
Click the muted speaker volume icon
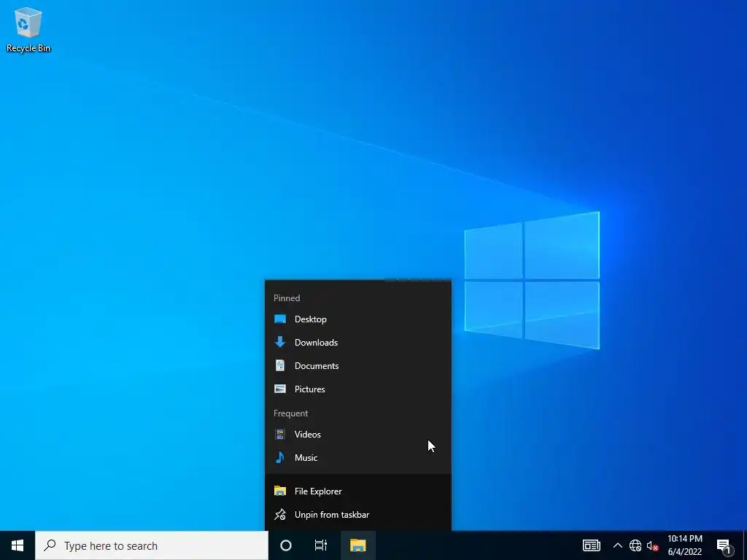[652, 545]
